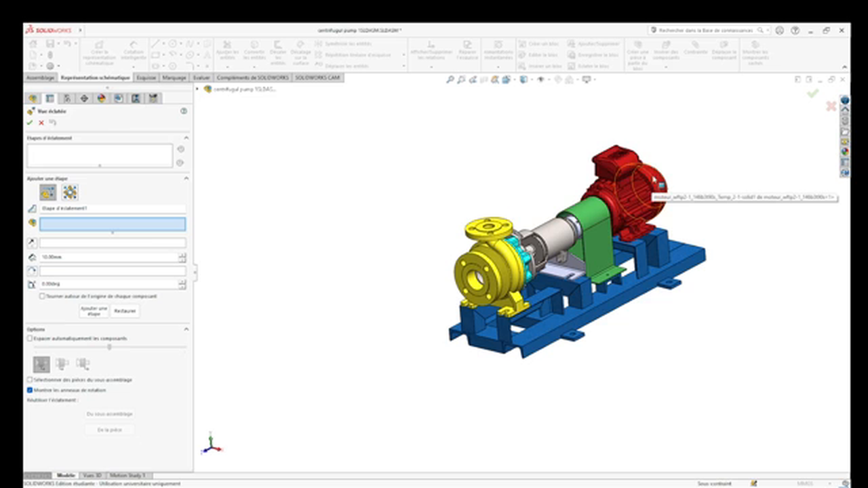Click the knowledge base search field

point(705,30)
